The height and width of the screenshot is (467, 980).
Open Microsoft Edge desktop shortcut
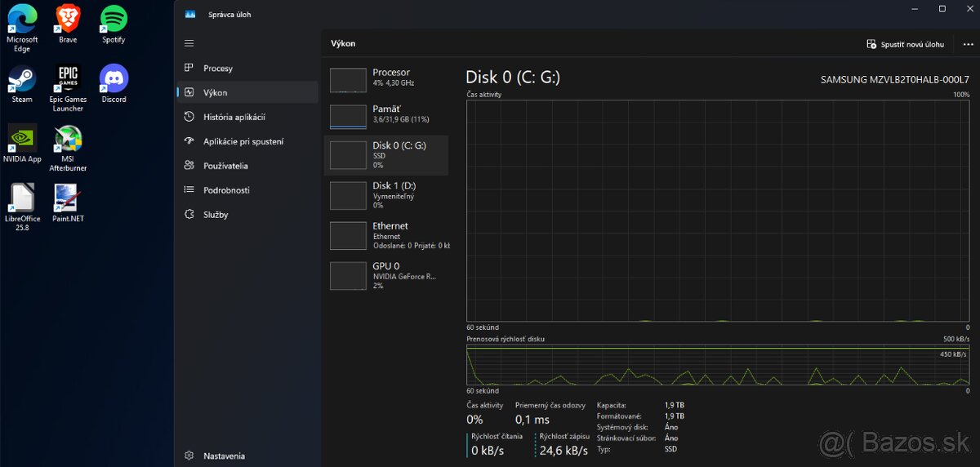click(x=22, y=28)
